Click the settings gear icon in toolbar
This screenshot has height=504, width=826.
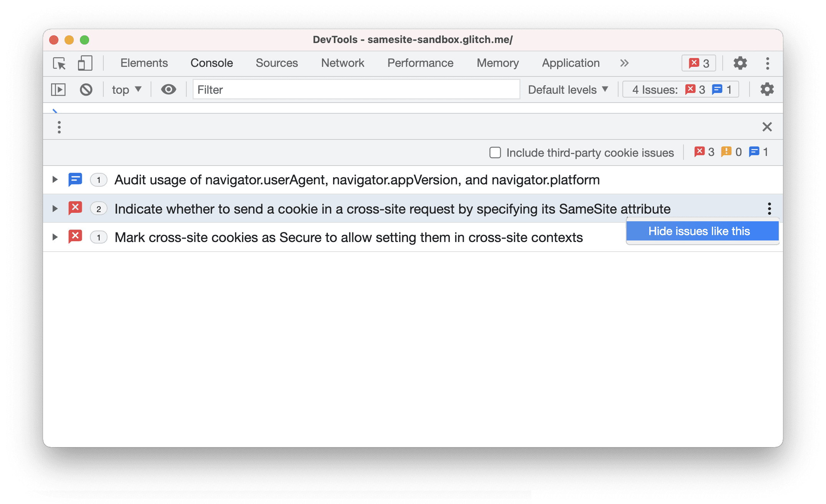[739, 63]
